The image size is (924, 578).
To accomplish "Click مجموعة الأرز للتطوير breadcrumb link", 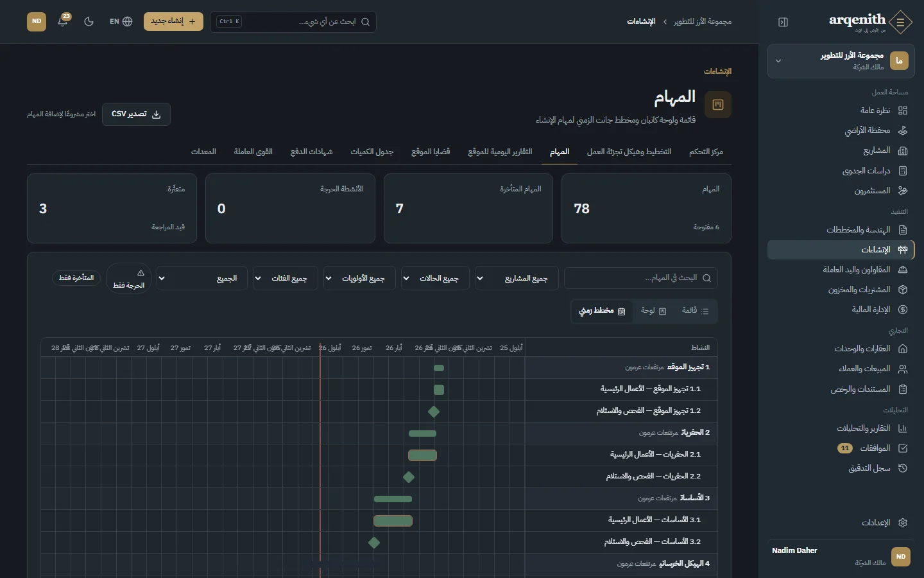I will [x=703, y=21].
